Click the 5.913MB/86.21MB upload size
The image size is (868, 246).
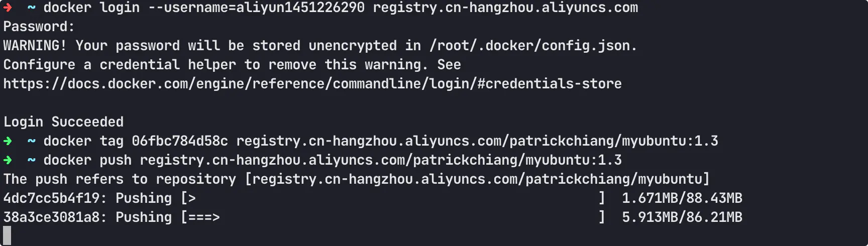682,217
